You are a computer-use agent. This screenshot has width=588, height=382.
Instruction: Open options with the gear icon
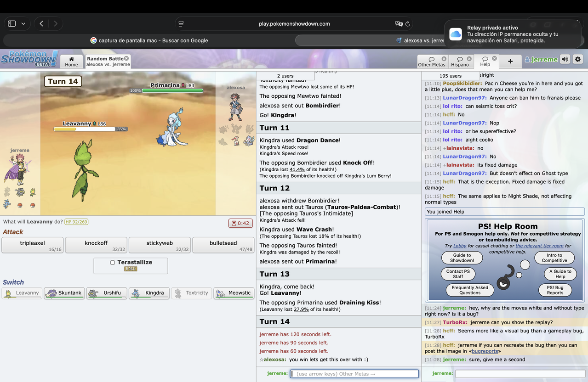coord(578,59)
